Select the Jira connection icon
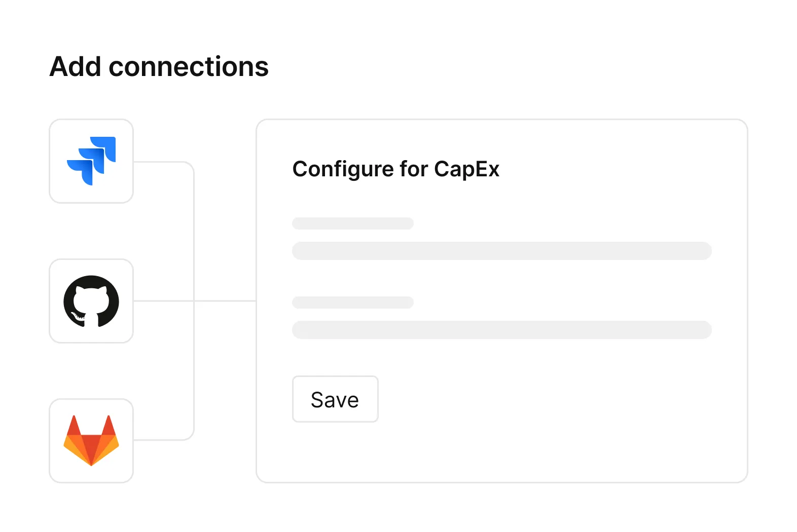Screen dimensions: 797x532 pos(91,161)
